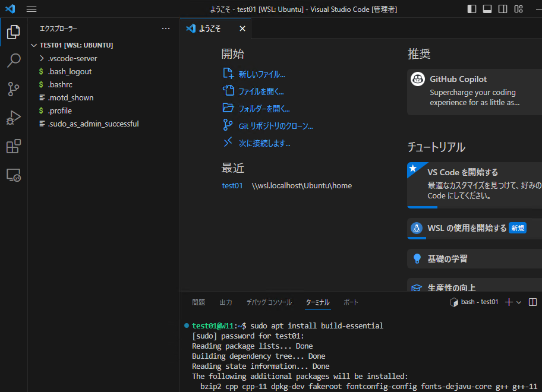Open the Run and Debug view

14,118
